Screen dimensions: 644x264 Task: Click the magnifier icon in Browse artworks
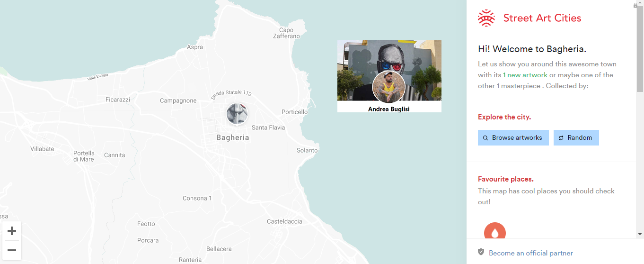[485, 138]
